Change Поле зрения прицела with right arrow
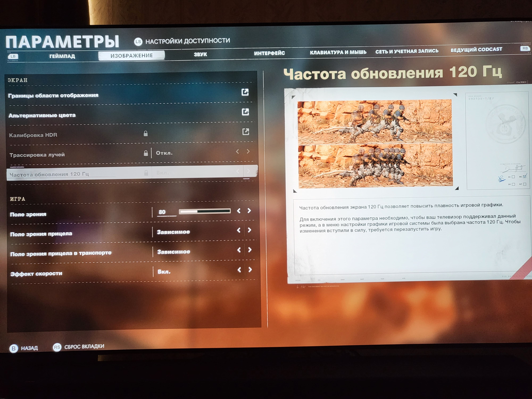 (x=249, y=230)
